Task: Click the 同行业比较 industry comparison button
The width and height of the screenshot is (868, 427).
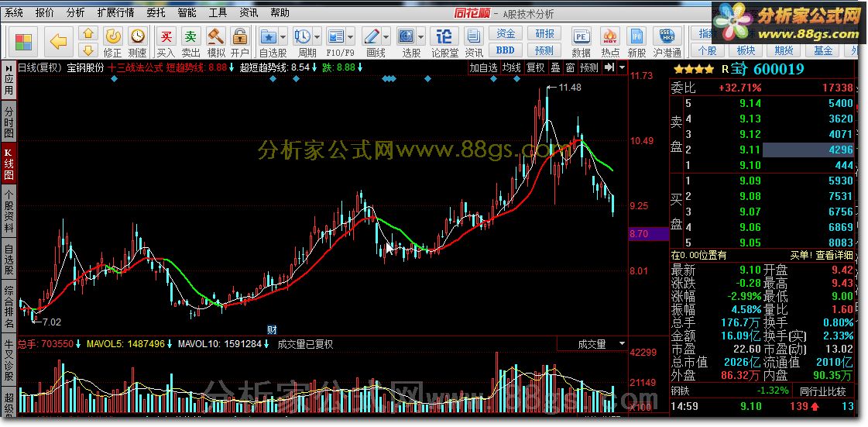Action: [x=823, y=391]
